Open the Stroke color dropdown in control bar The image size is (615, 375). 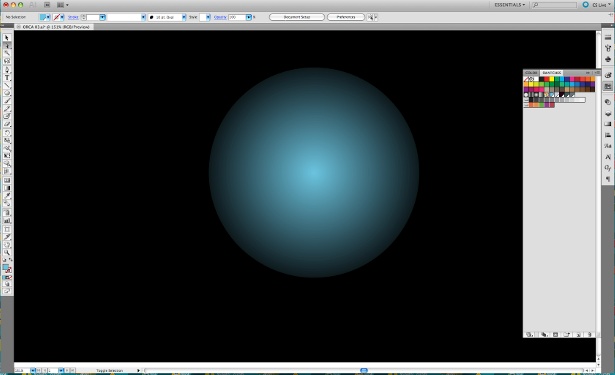(x=62, y=17)
